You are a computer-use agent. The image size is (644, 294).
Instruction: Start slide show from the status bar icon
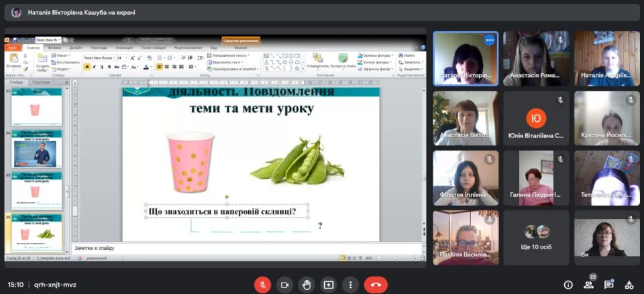click(360, 259)
